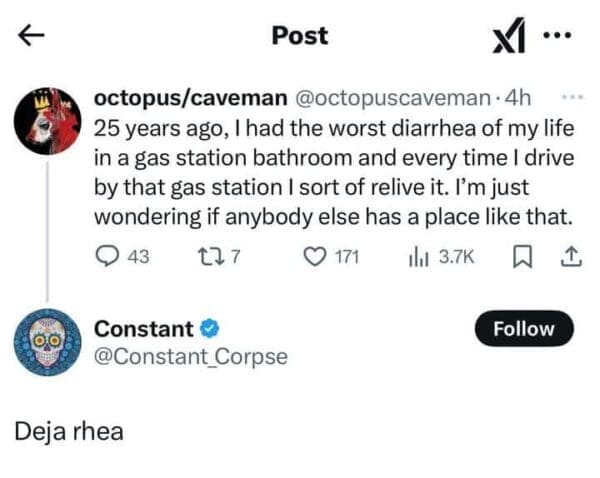Click the Constant display name

[x=143, y=328]
